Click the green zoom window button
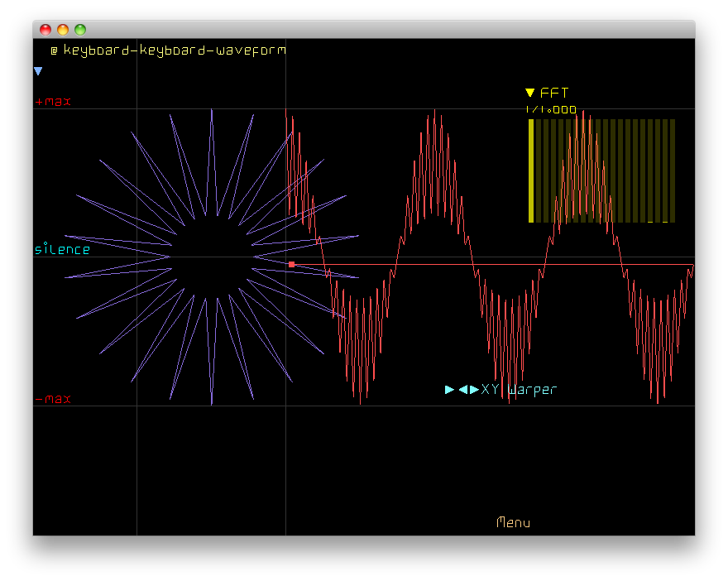Screen dimensions: 728x581 (x=80, y=30)
